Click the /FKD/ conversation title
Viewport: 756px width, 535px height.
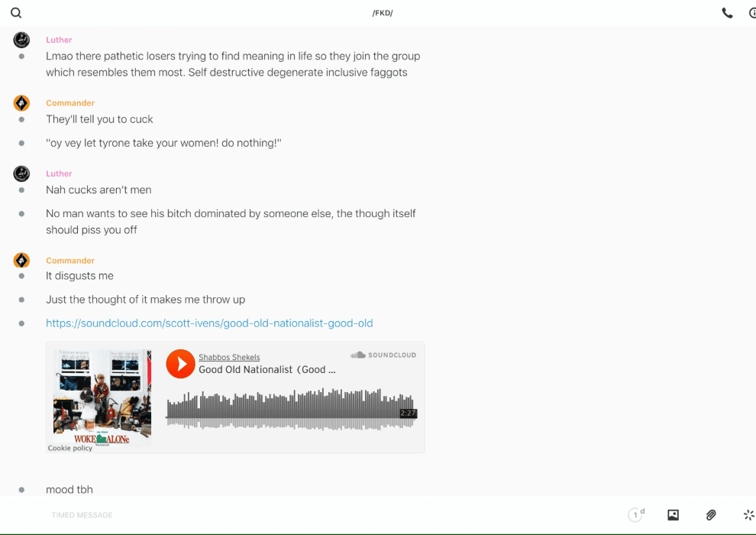(383, 13)
